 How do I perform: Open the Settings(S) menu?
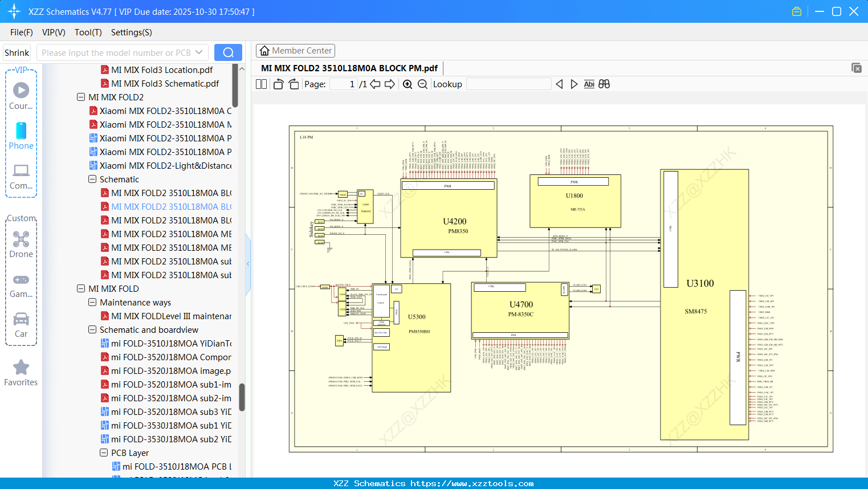[x=131, y=32]
